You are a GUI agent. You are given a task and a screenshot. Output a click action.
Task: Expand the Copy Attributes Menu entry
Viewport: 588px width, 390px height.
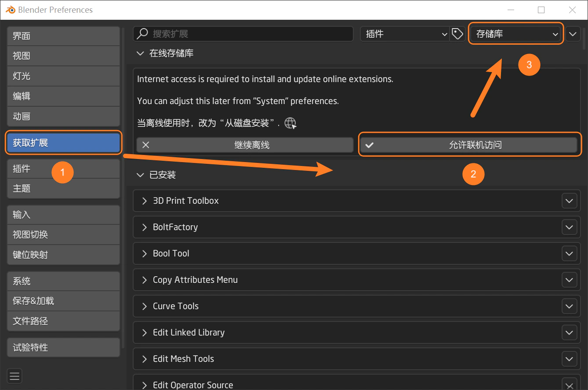pyautogui.click(x=144, y=280)
